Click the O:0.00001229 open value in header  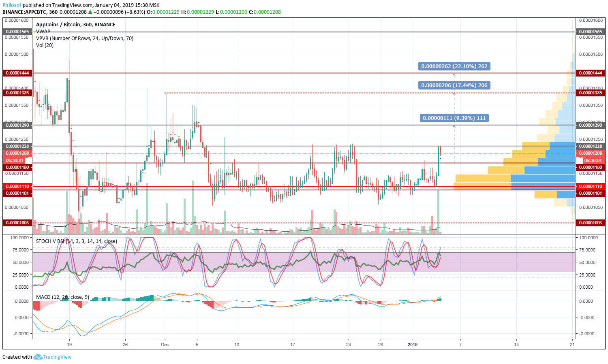click(x=163, y=12)
